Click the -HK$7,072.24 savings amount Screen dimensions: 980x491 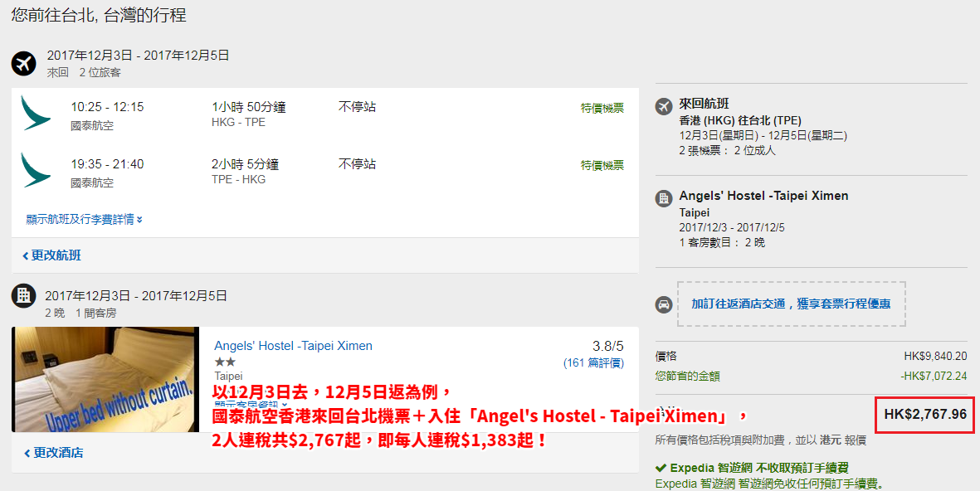pos(934,376)
